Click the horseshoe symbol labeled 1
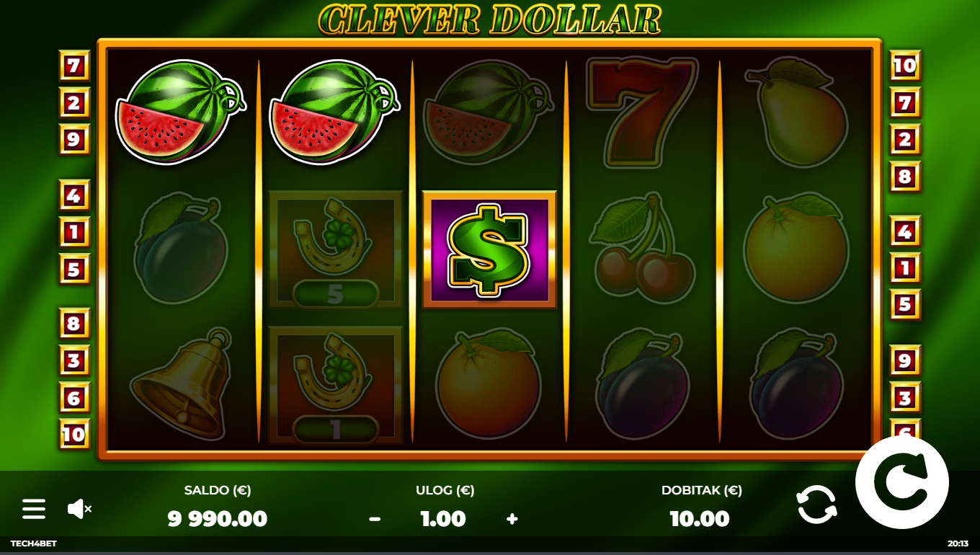 (335, 385)
